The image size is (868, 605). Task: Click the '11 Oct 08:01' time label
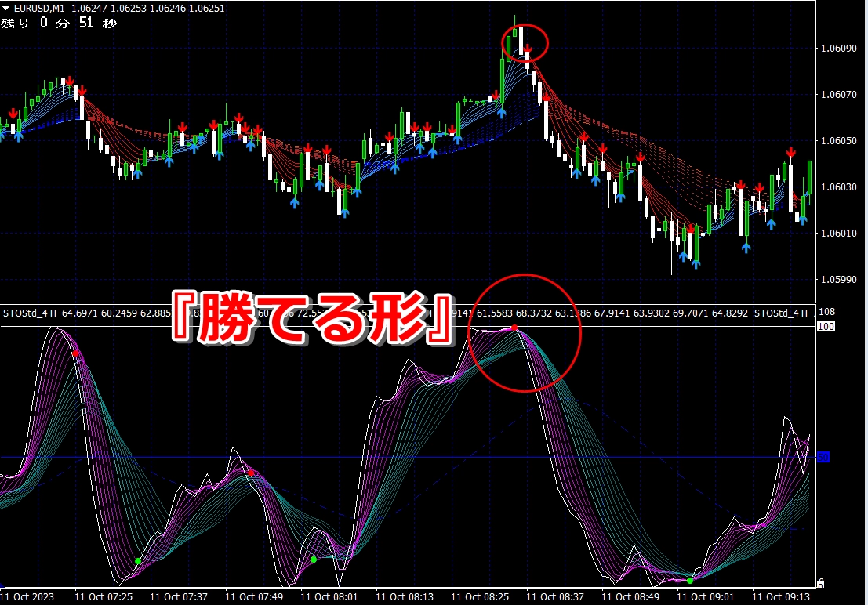[x=329, y=596]
